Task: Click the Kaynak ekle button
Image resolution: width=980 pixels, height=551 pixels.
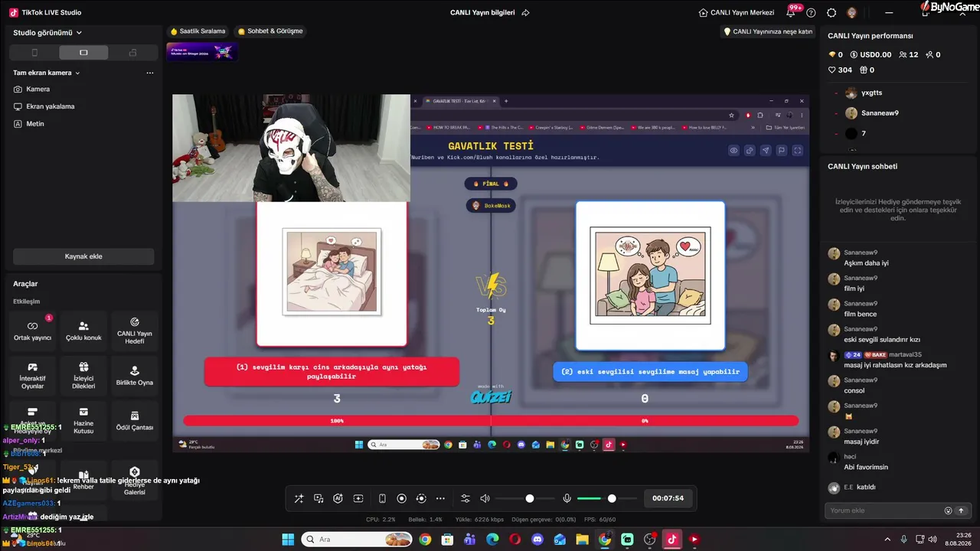Action: point(83,256)
